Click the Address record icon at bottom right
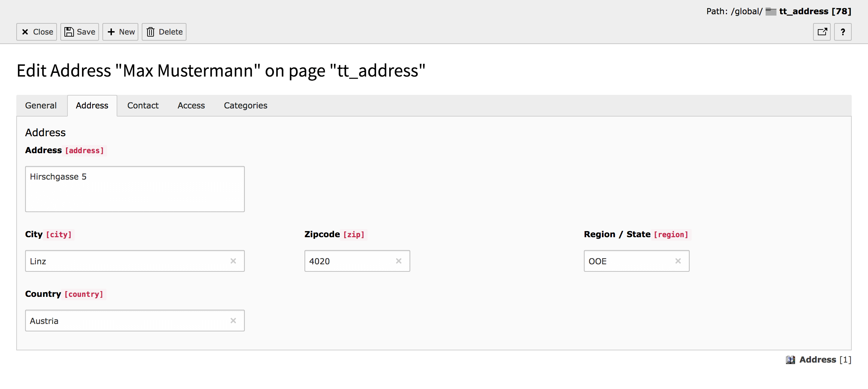Image resolution: width=868 pixels, height=389 pixels. [x=791, y=360]
